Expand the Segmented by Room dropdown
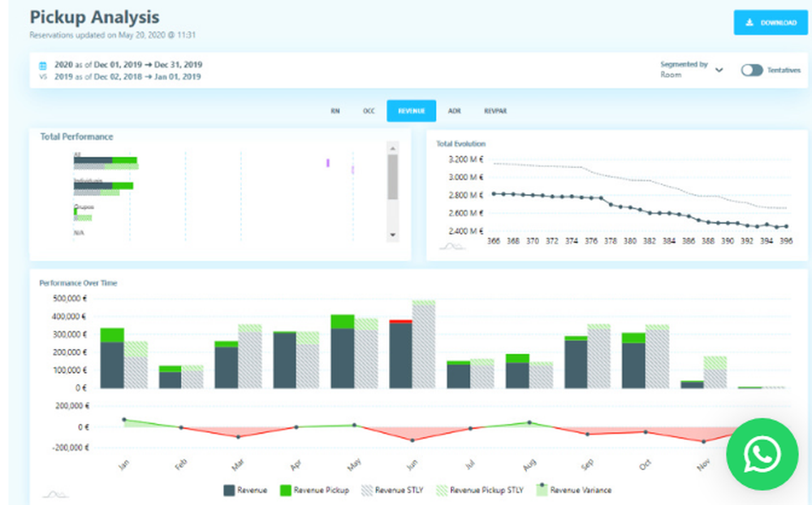This screenshot has width=812, height=505. (x=691, y=69)
